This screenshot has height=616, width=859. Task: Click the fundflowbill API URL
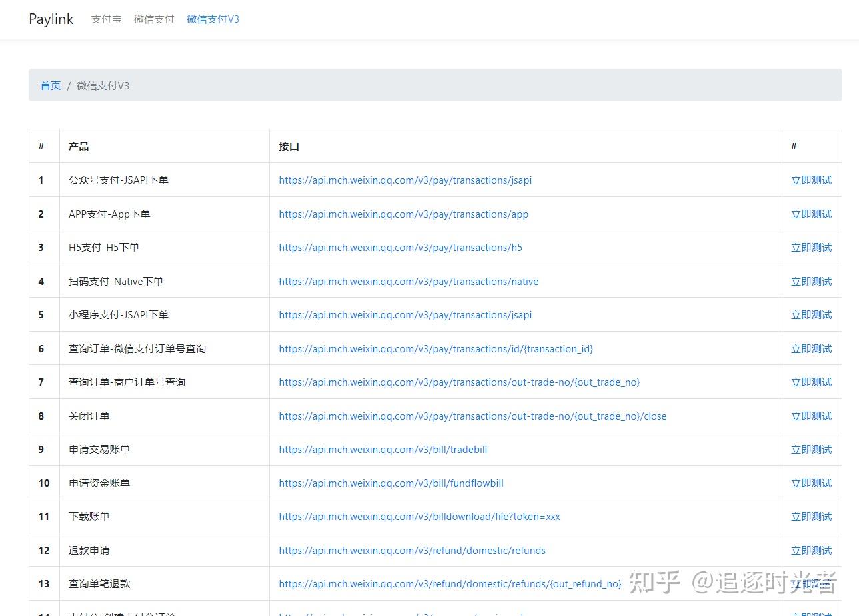click(391, 483)
